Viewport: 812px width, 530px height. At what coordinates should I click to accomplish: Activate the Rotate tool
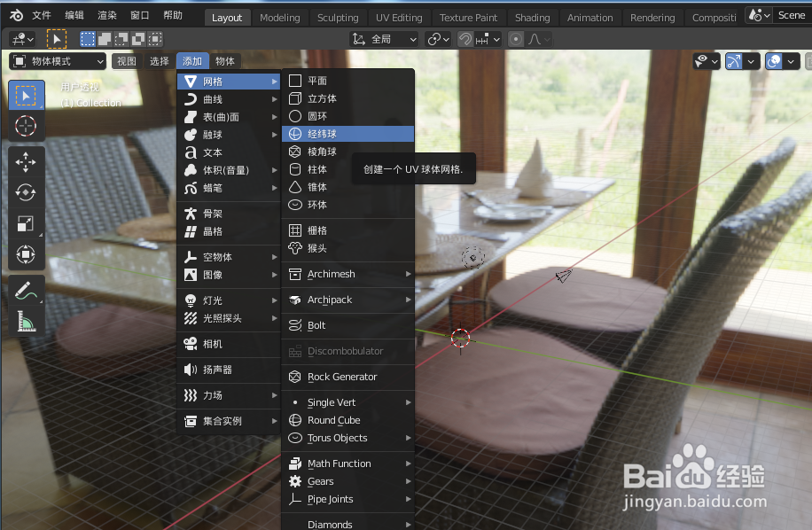click(25, 192)
